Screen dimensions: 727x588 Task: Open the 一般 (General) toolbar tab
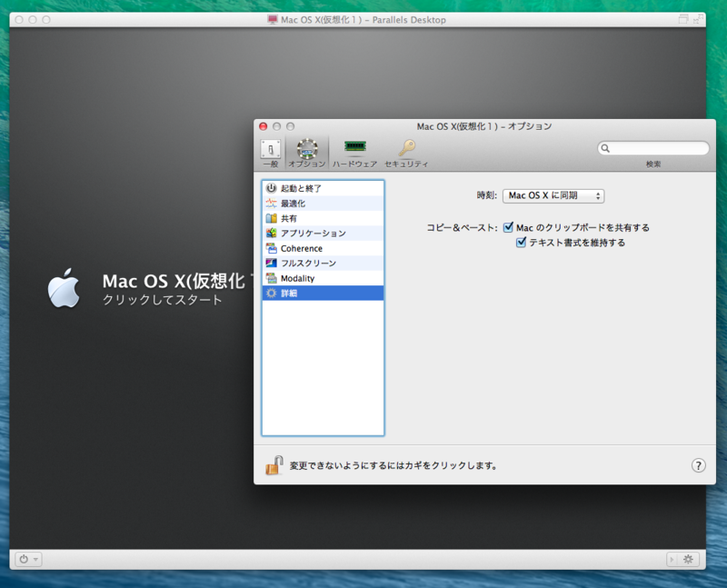(x=270, y=154)
